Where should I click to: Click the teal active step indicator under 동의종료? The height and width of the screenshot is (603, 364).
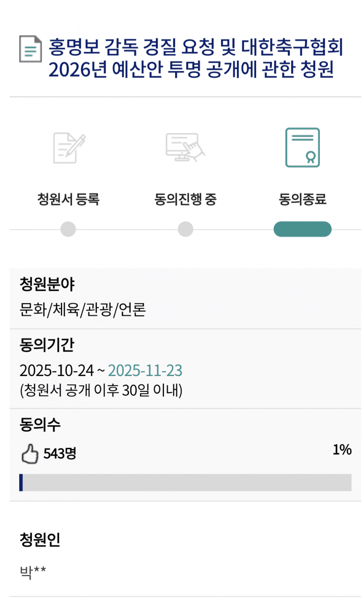pos(302,229)
